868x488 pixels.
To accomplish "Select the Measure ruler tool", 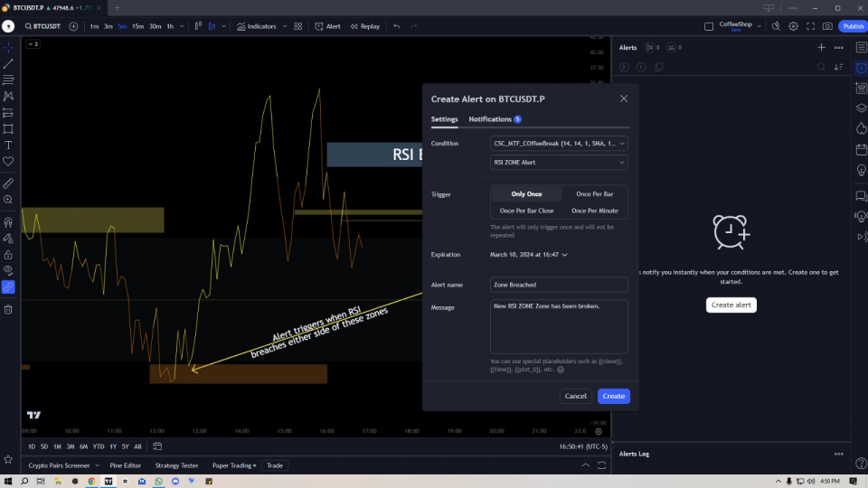I will pyautogui.click(x=8, y=183).
